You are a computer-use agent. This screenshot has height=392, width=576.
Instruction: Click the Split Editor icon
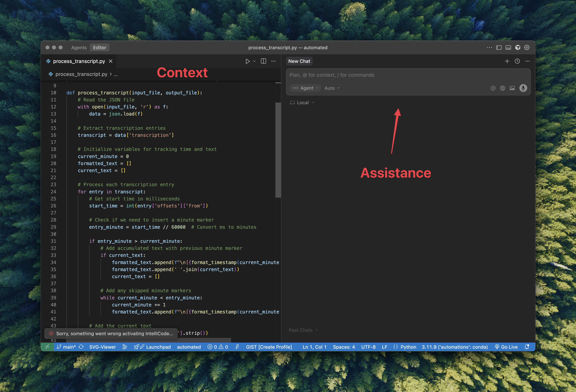pyautogui.click(x=263, y=61)
